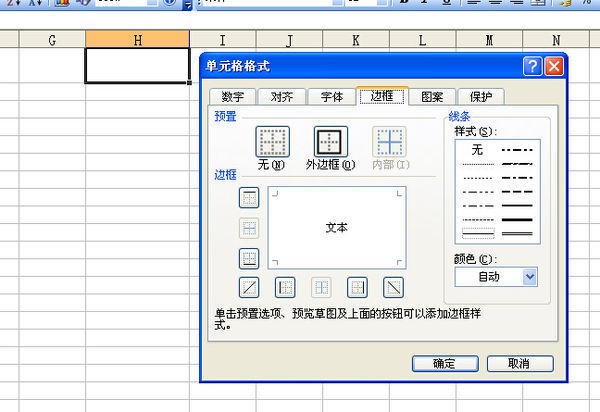Select column N header
The image size is (600, 412).
point(556,40)
